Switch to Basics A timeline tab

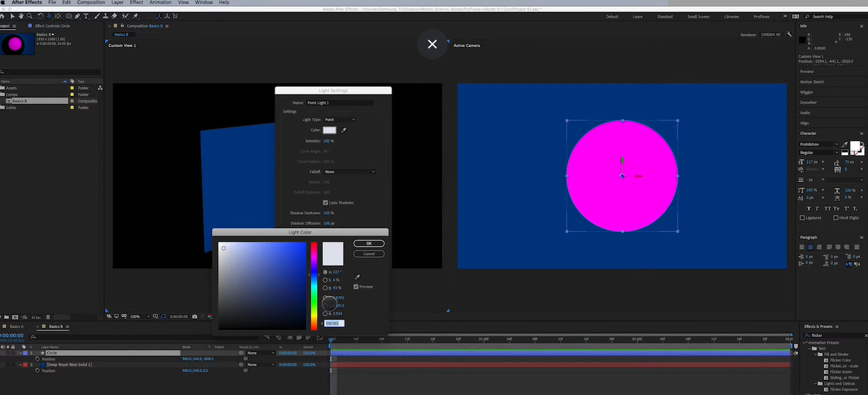(x=16, y=326)
